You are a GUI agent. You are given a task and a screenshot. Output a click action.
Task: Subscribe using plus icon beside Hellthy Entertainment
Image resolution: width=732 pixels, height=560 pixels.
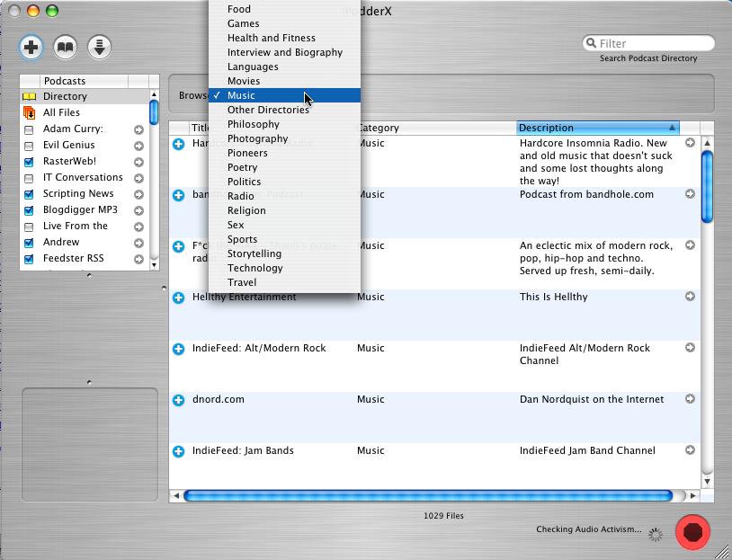(x=178, y=298)
